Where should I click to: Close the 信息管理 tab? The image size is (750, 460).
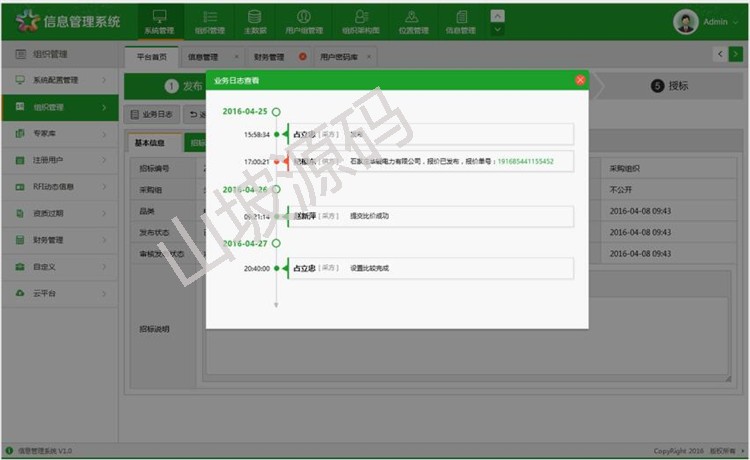point(236,56)
